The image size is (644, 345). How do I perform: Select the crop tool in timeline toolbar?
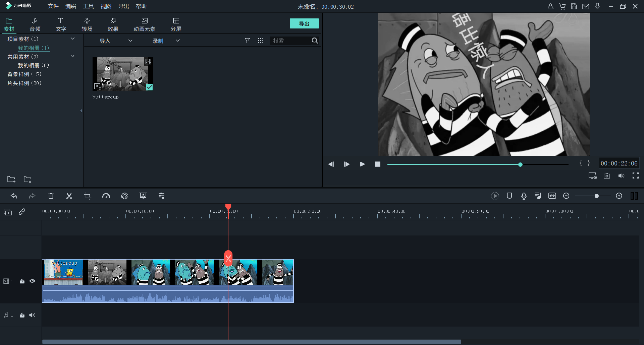(88, 196)
